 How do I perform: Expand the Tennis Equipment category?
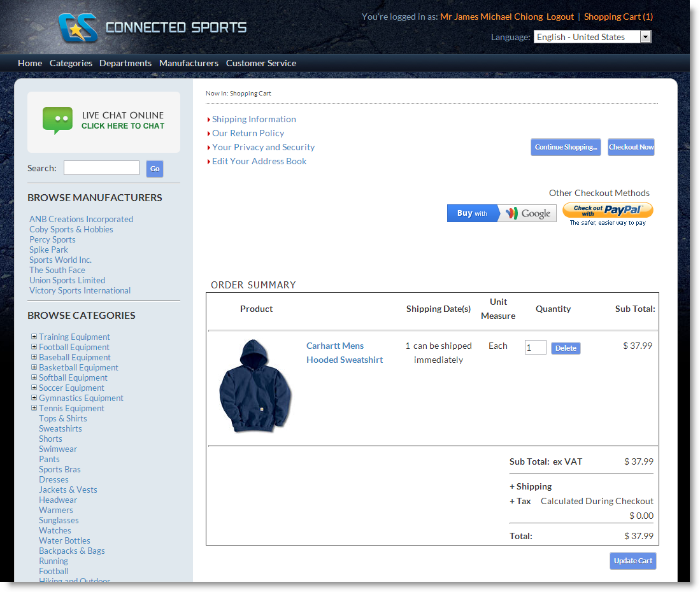coord(34,408)
